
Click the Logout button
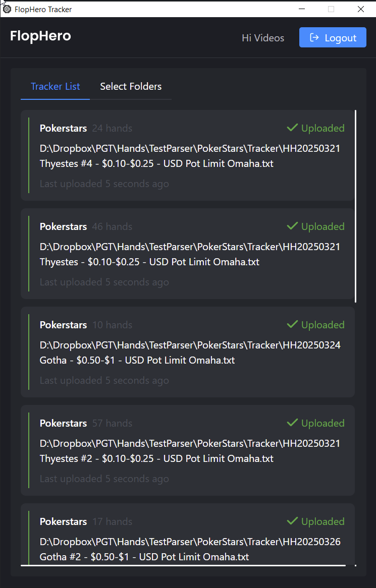tap(333, 37)
